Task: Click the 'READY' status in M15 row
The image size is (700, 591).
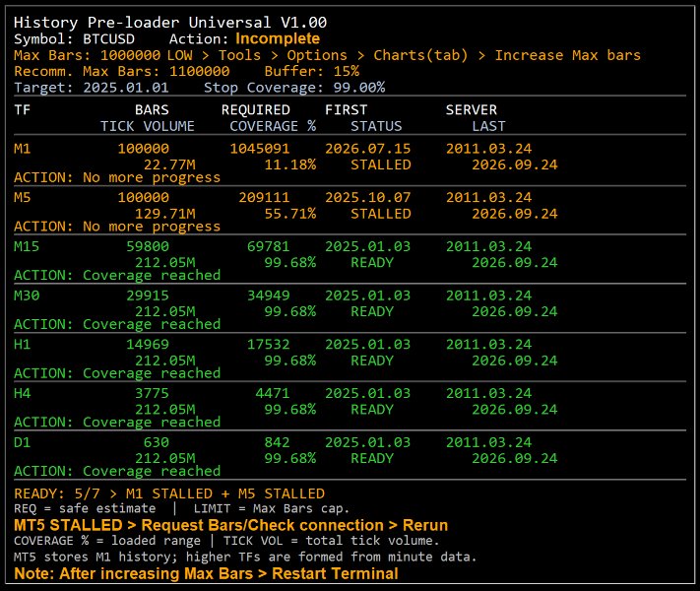Action: point(372,263)
